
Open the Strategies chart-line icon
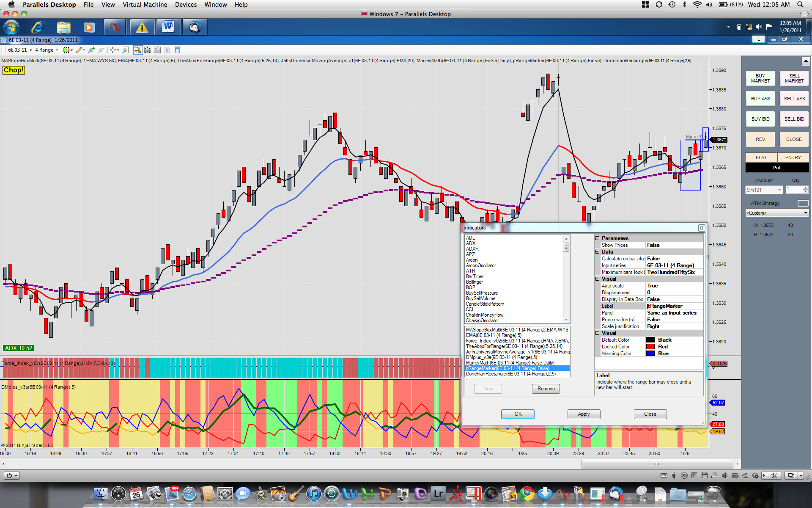tap(157, 50)
